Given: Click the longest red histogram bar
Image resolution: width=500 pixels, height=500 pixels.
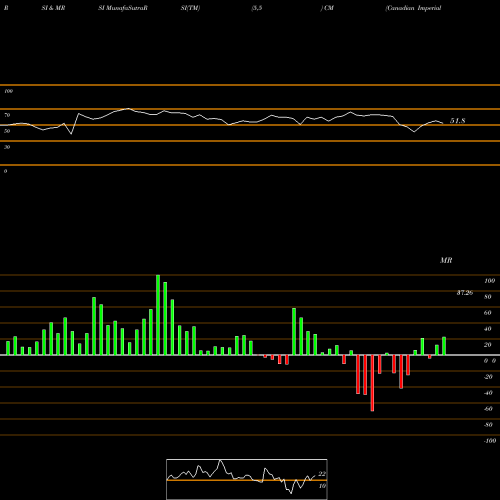Looking at the screenshot, I should (372, 383).
